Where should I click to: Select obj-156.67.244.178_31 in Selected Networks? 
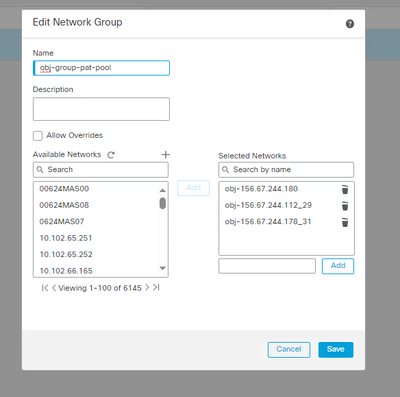coord(268,222)
